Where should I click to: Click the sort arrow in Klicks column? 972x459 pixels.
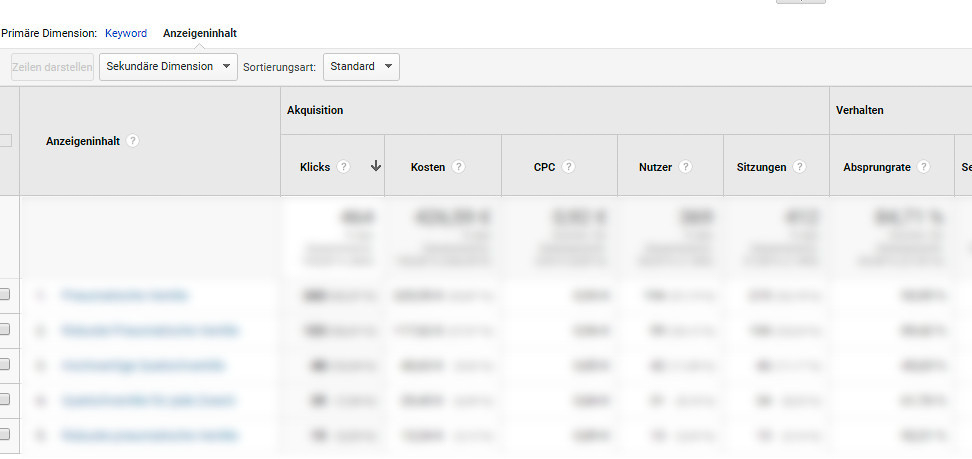pos(375,167)
